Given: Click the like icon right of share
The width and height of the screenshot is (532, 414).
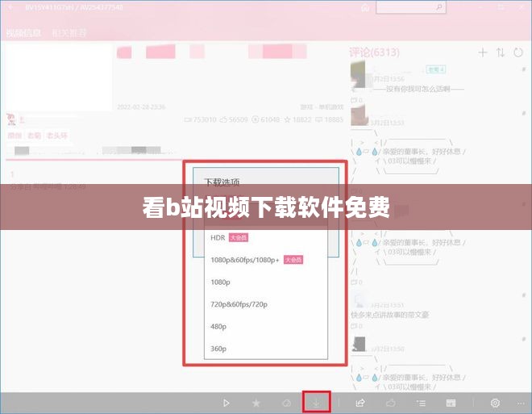Looking at the screenshot, I should tap(390, 403).
